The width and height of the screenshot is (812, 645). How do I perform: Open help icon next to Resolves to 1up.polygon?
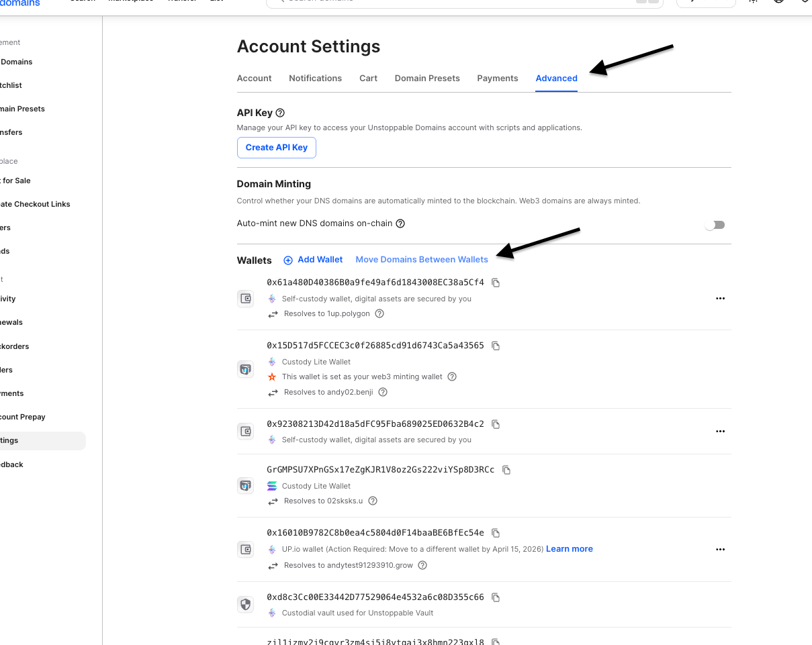tap(379, 313)
